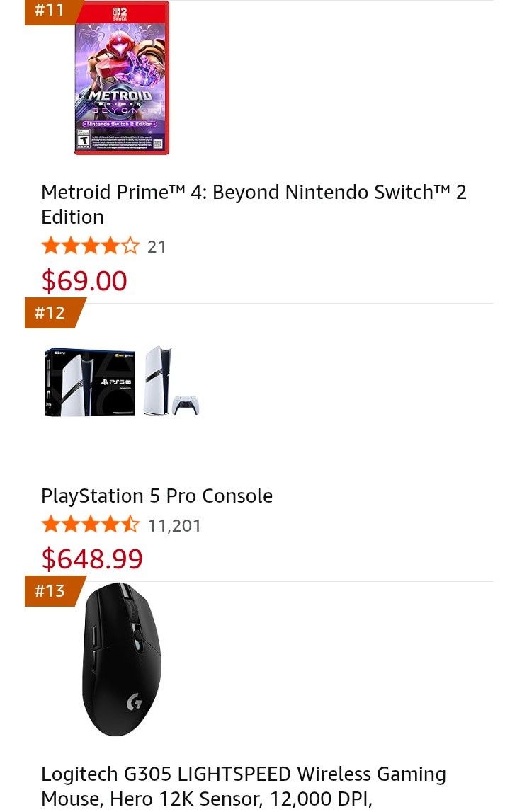Click the standing PS5 Pro console picture
This screenshot has width=510, height=812.
tap(157, 380)
